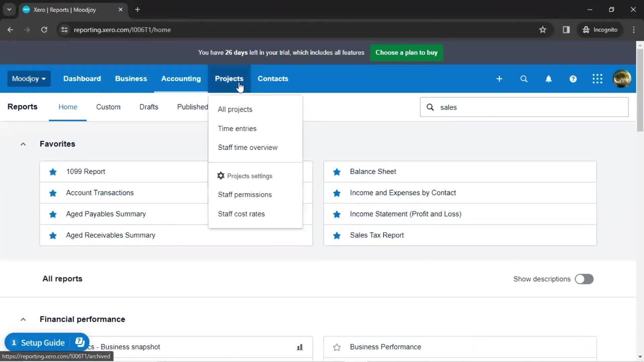Close the Xero Reports tab
644x362 pixels.
(120, 10)
